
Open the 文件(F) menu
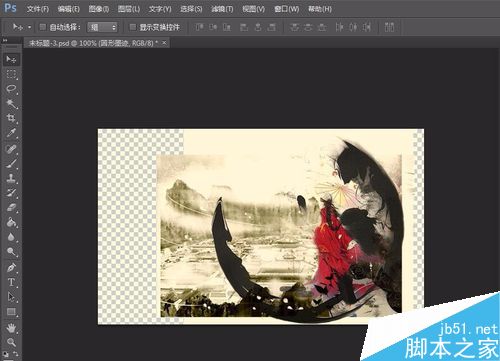[x=38, y=9]
